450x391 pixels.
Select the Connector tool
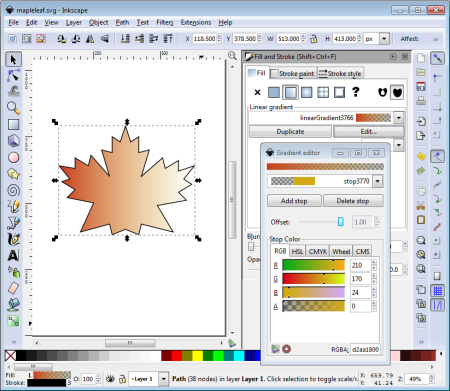13,321
